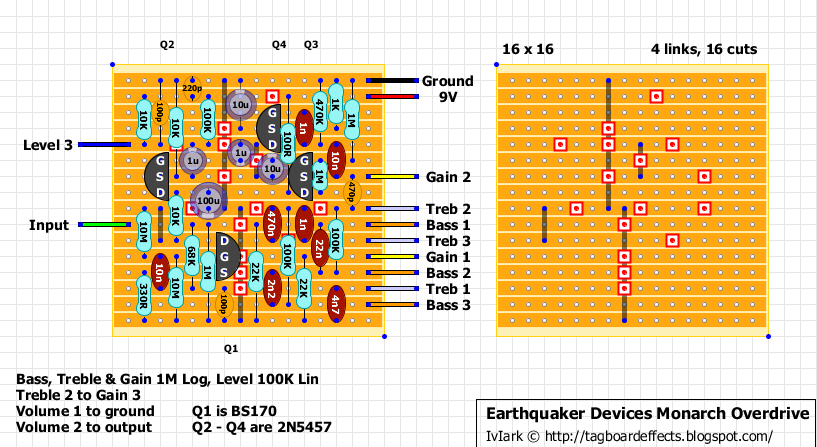
Task: Select the 100R resistor
Action: 288,144
